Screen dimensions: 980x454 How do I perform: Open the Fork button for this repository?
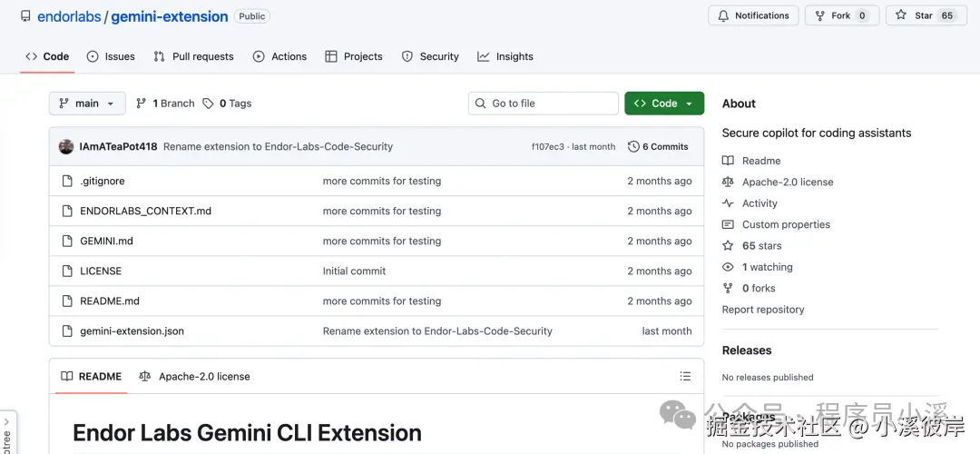pyautogui.click(x=841, y=15)
